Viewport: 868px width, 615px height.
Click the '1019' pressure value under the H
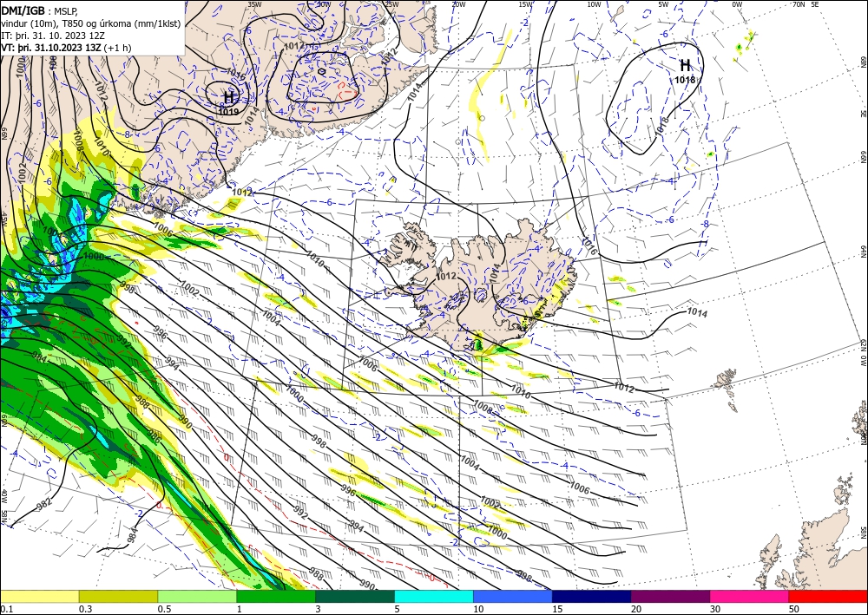click(228, 112)
